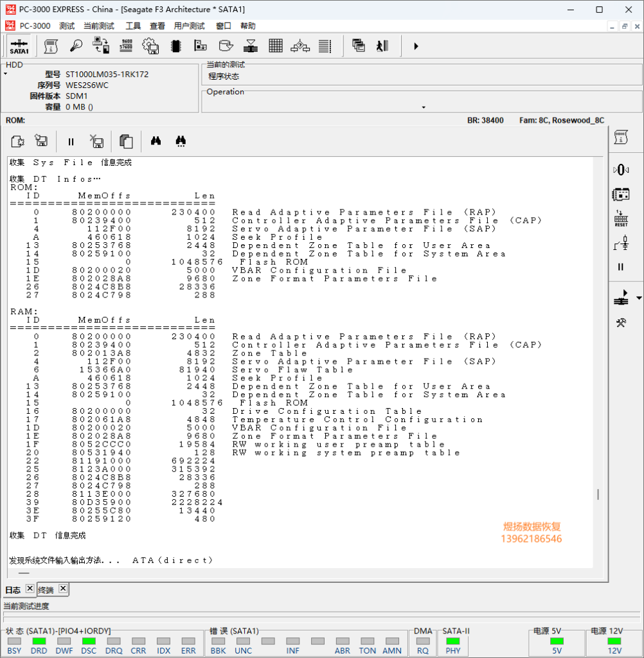
Task: Expand the Operation dropdown arrow
Action: pos(424,107)
